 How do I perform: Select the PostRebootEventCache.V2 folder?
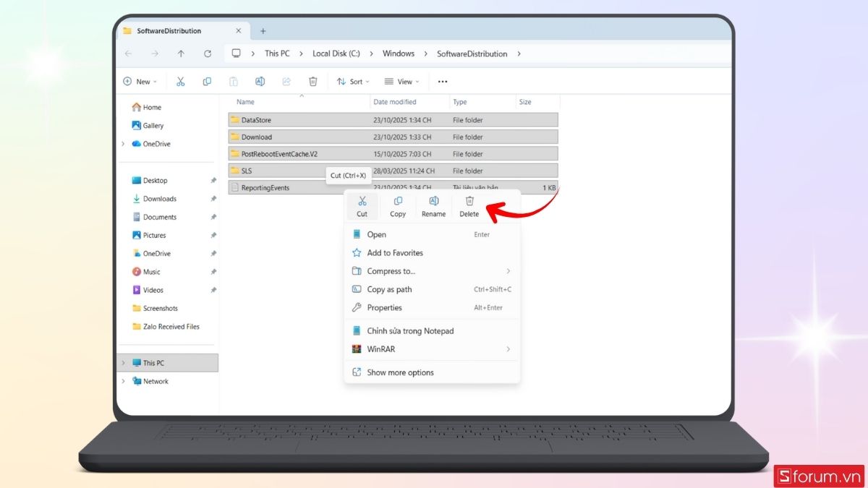click(393, 154)
